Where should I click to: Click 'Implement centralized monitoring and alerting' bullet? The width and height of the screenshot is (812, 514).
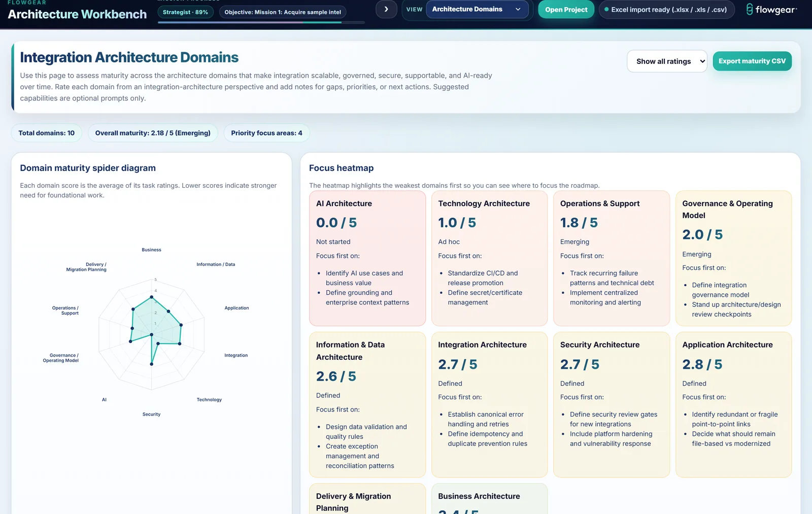pyautogui.click(x=605, y=297)
